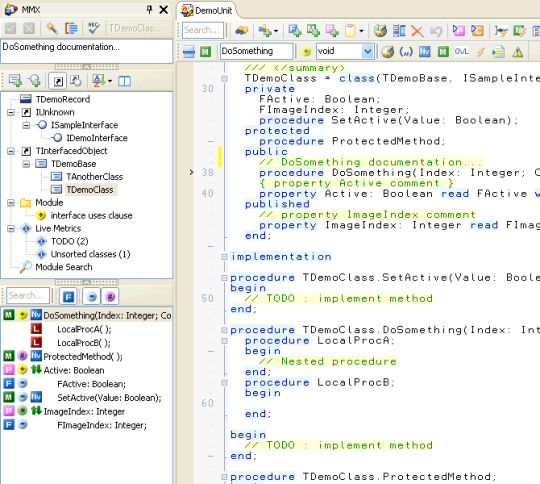540x484 pixels.
Task: Click the DoSomething name input field
Action: tap(257, 51)
